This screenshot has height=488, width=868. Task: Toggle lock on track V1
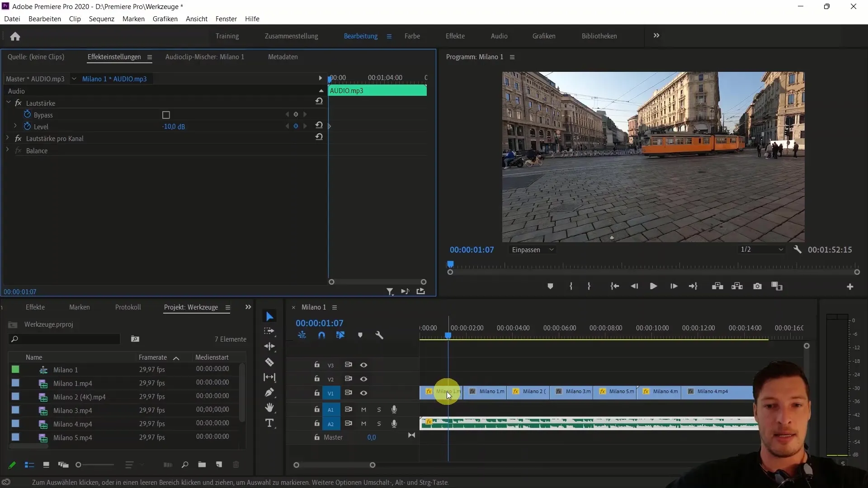pos(317,393)
